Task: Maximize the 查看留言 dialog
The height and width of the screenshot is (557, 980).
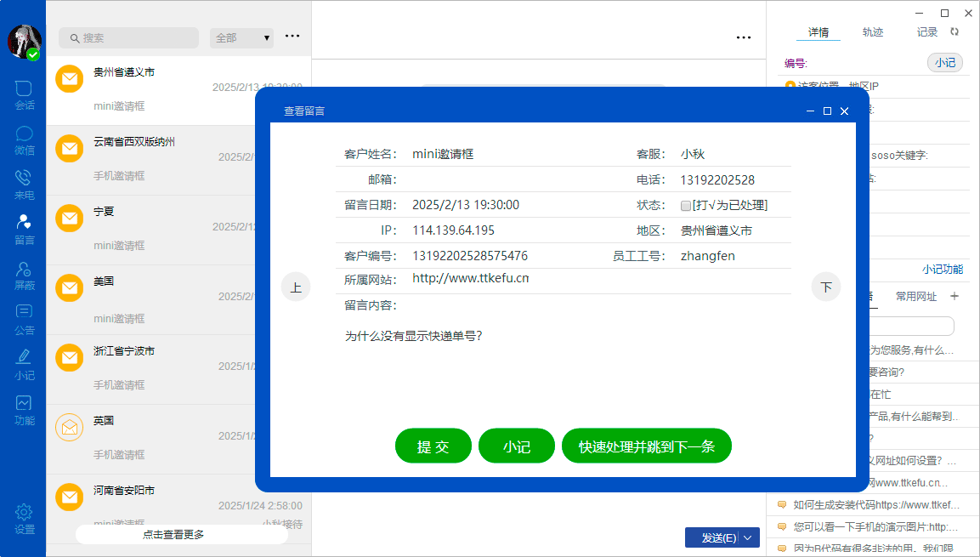Action: [828, 111]
